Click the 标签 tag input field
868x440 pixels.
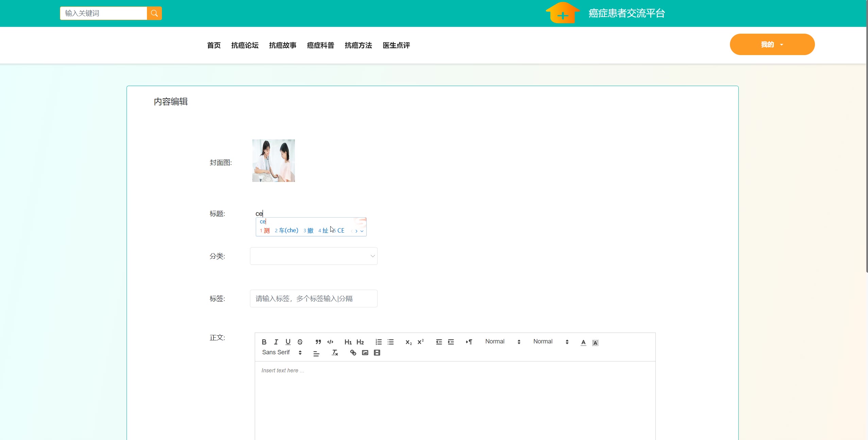[x=313, y=299]
